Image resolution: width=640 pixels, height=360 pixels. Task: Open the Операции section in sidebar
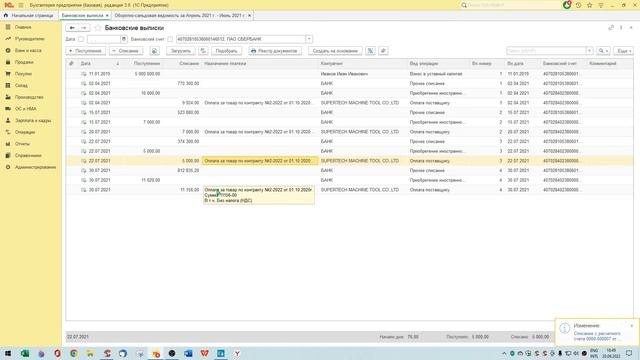(25, 132)
